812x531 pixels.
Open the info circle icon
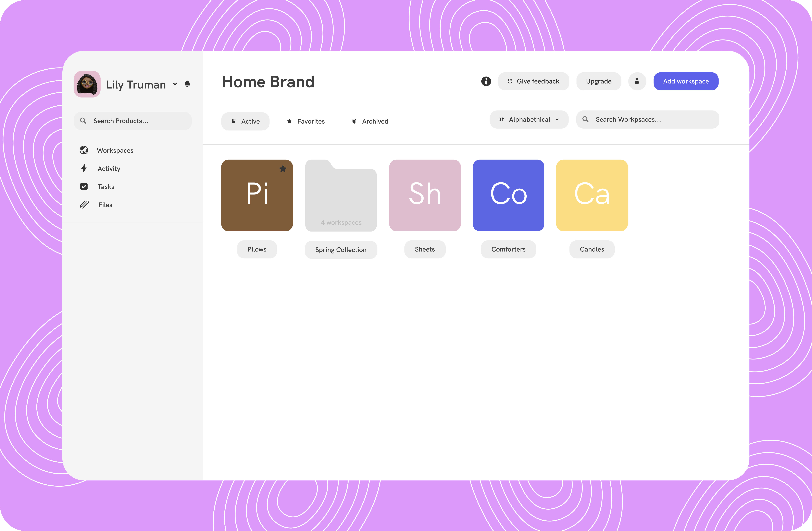click(x=486, y=81)
